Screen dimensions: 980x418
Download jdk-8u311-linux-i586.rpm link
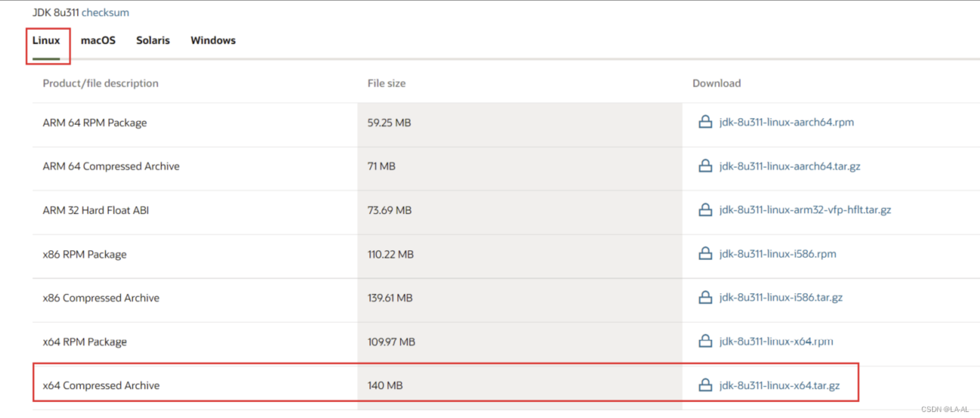pyautogui.click(x=778, y=254)
